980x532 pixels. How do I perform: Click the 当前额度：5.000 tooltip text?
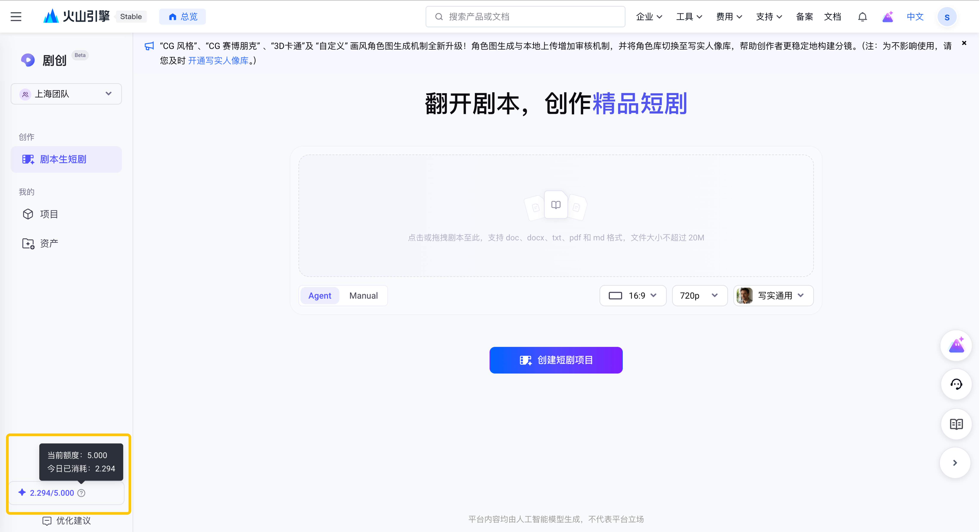tap(77, 455)
